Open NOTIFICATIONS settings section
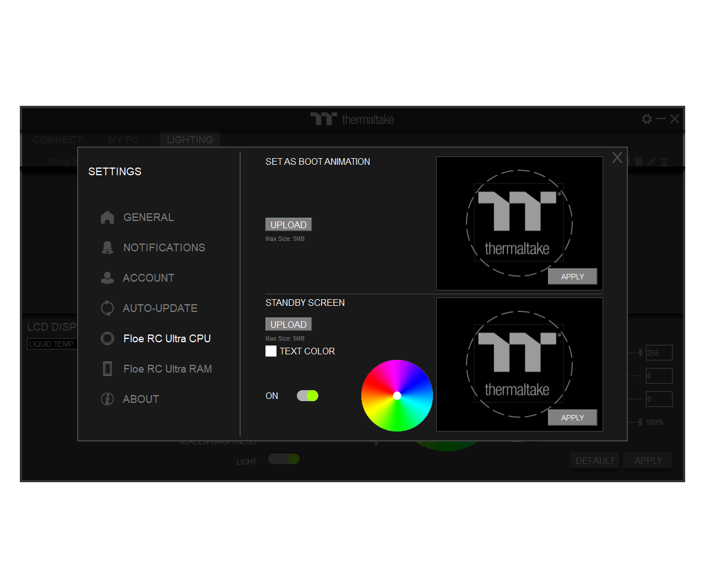 point(164,247)
